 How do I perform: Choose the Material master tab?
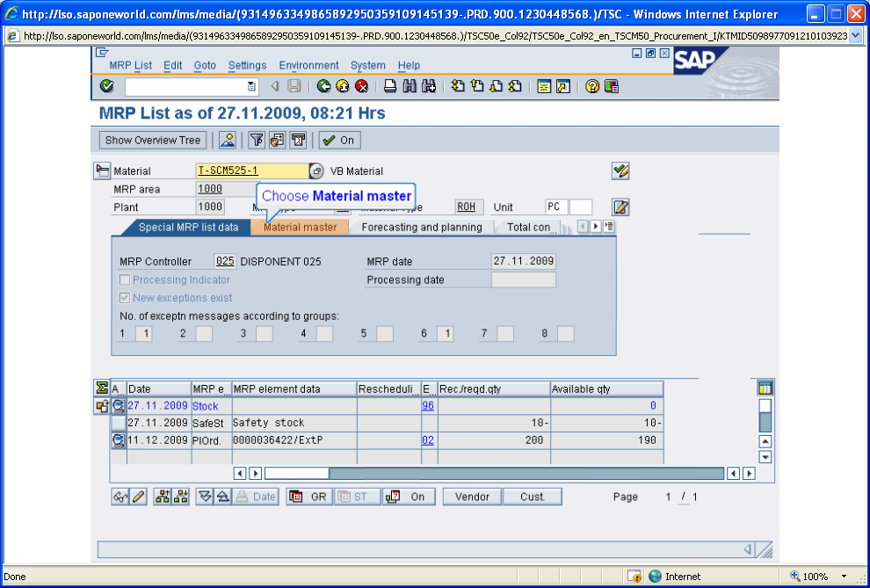point(301,227)
